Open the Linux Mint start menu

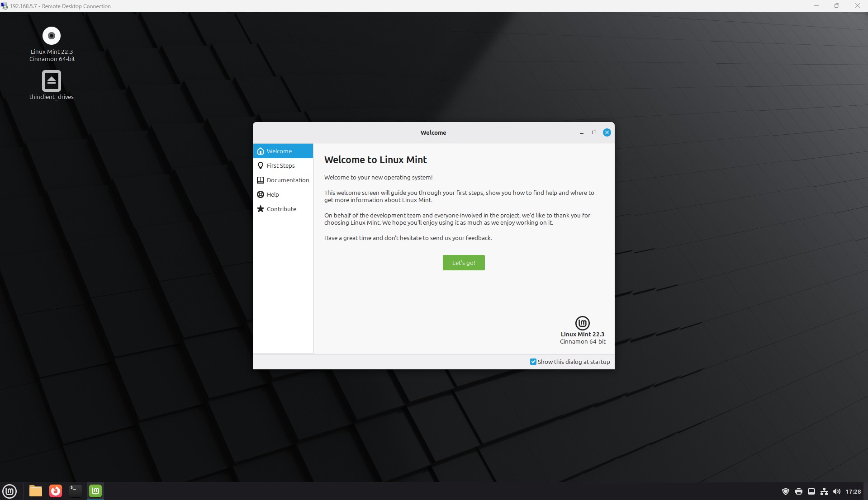point(9,491)
